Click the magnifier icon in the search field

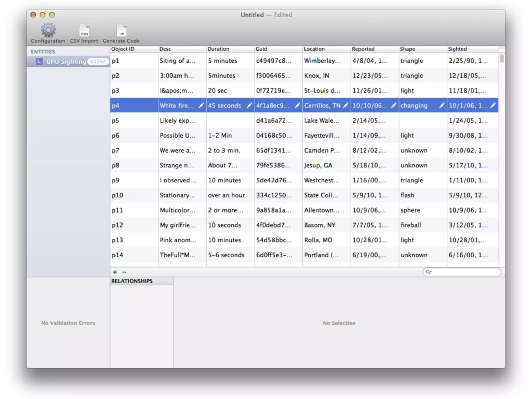click(428, 272)
